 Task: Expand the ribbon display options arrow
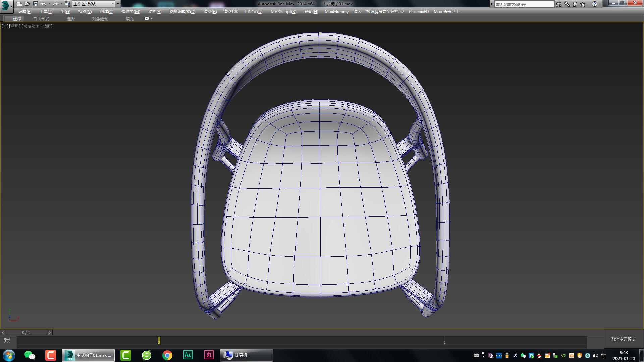click(152, 19)
